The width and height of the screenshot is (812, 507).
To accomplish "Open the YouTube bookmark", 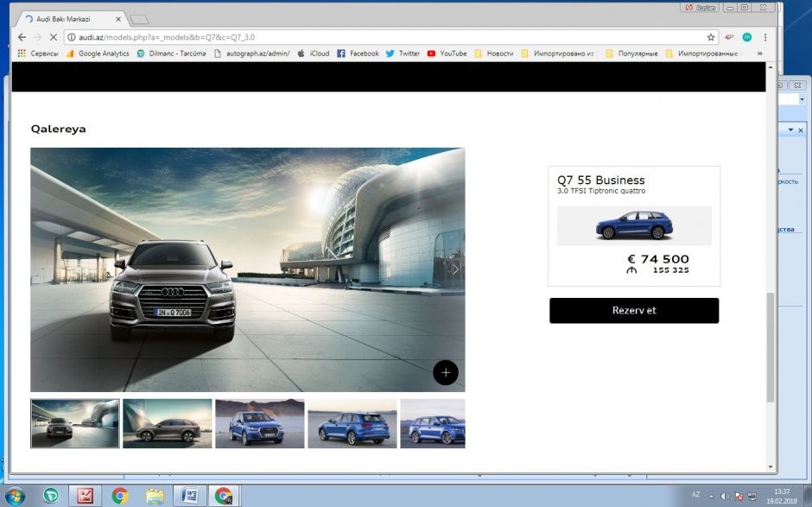I will click(x=447, y=54).
